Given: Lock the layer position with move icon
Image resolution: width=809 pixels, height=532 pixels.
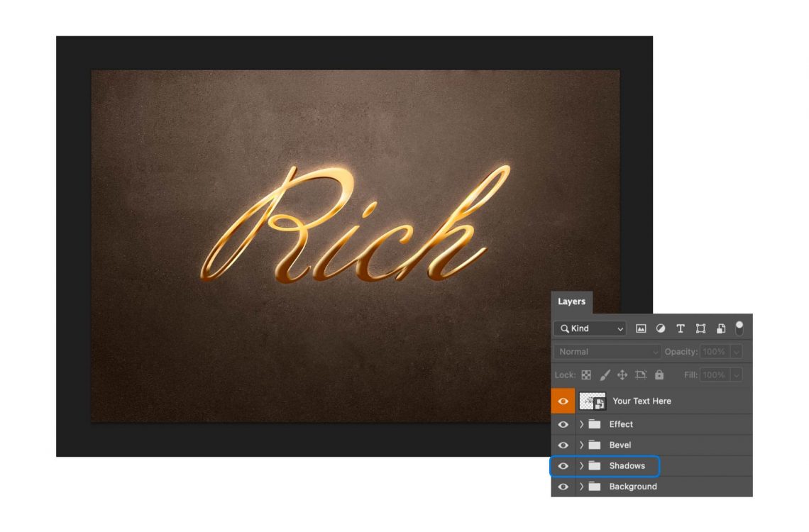Looking at the screenshot, I should [622, 375].
